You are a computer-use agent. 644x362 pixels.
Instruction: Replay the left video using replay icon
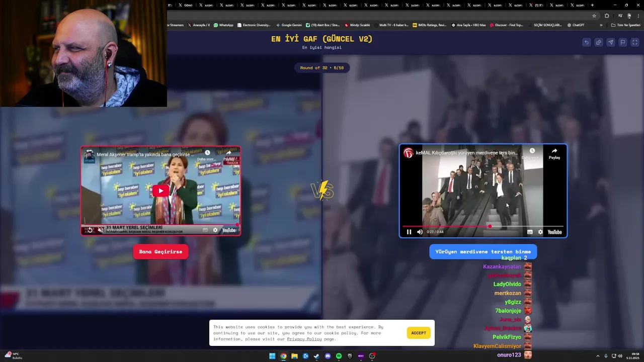90,230
